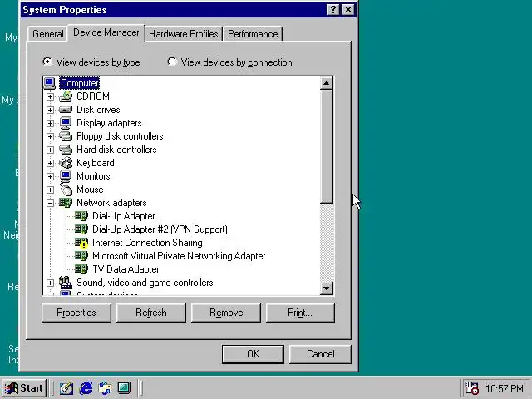Click the Show Desktop quick launch icon
The width and height of the screenshot is (532, 399).
point(66,388)
